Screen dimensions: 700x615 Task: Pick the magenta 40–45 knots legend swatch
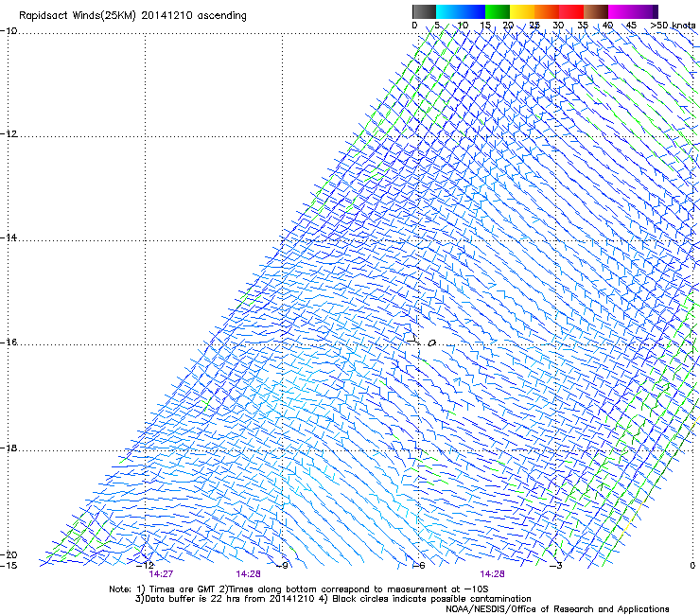[x=621, y=11]
